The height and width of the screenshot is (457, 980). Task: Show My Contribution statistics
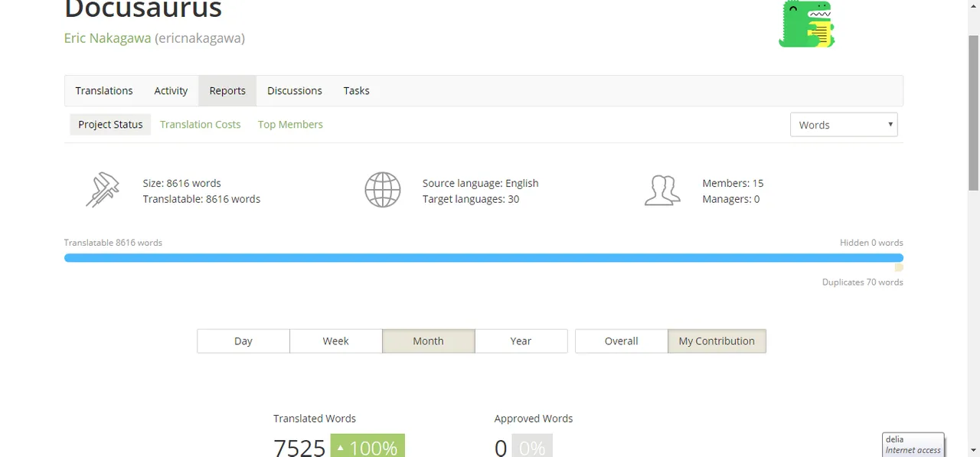(717, 341)
